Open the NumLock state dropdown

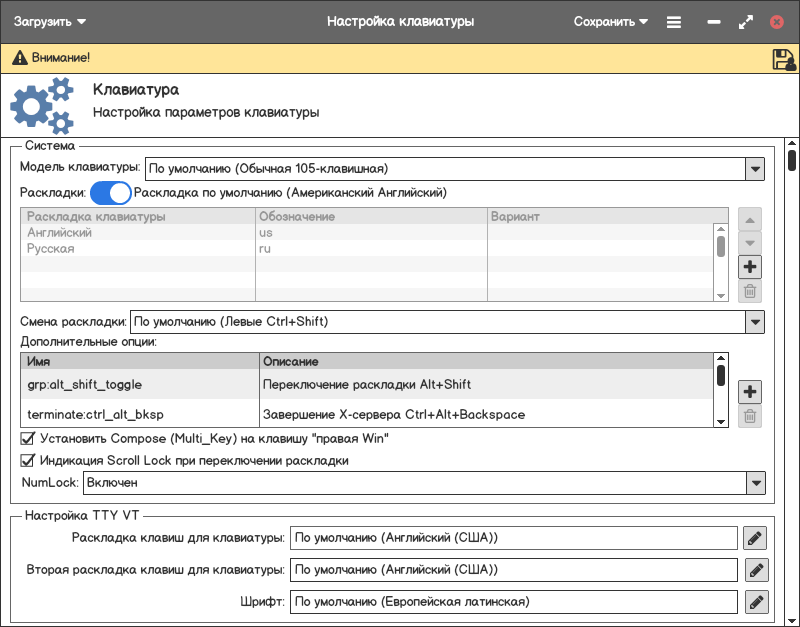(x=755, y=483)
